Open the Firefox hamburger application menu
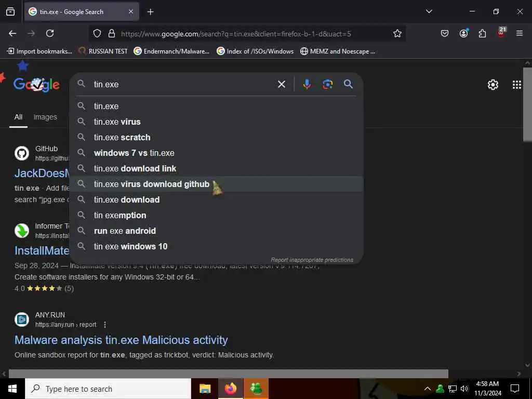The height and width of the screenshot is (399, 532). (x=520, y=33)
